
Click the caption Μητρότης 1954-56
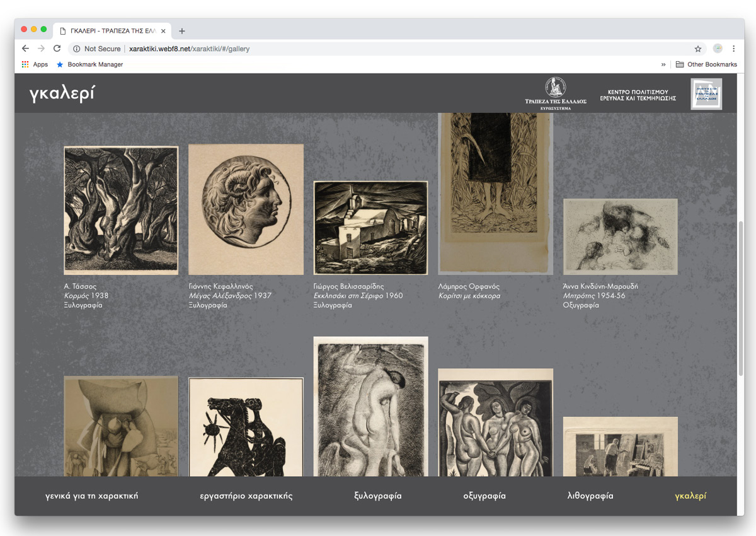click(x=594, y=296)
